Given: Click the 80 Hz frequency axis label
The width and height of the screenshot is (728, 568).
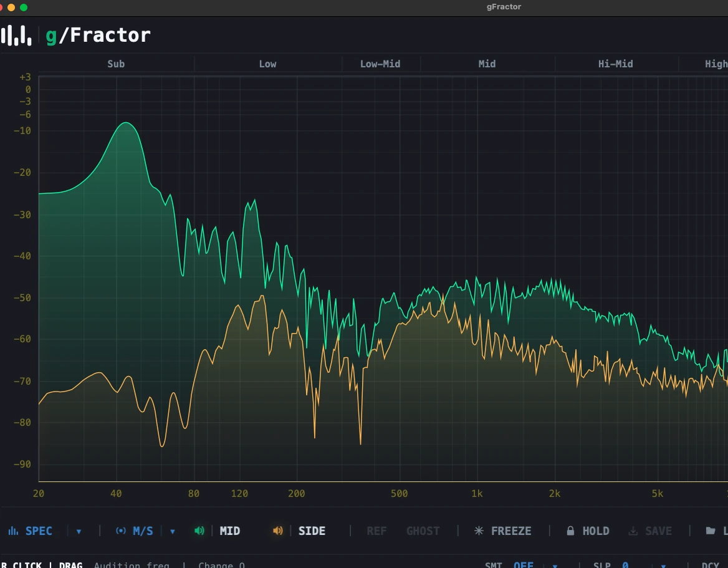Looking at the screenshot, I should (194, 493).
